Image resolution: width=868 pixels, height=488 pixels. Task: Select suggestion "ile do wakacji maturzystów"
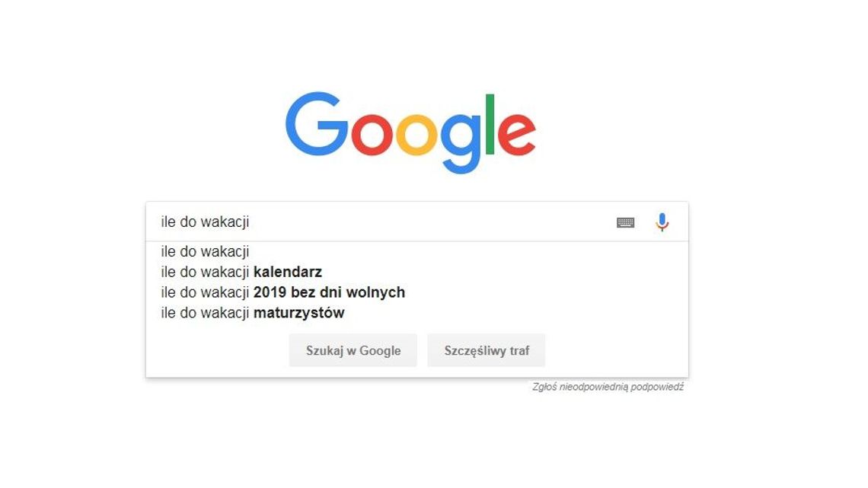[252, 312]
